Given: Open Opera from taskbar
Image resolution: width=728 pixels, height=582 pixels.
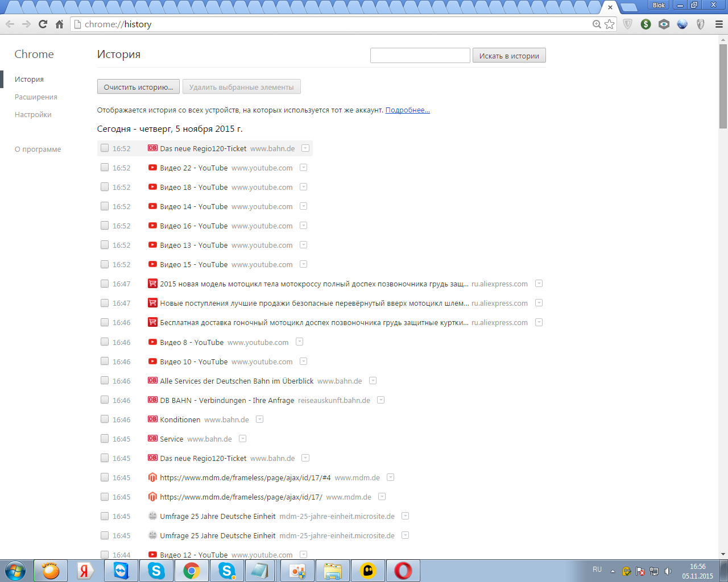Looking at the screenshot, I should pyautogui.click(x=403, y=571).
